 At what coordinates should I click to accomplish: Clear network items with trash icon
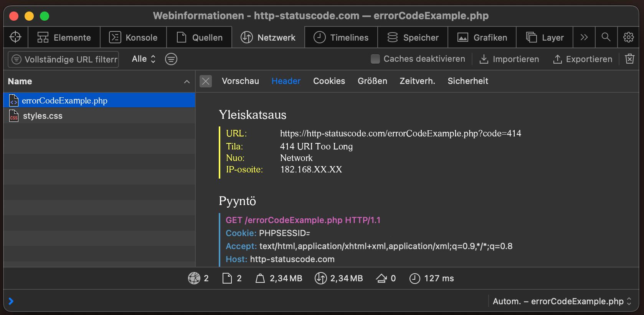[630, 59]
